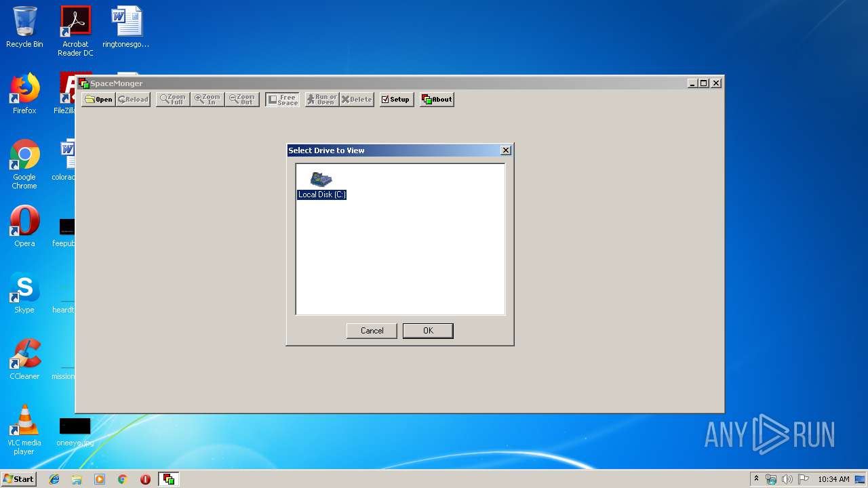
Task: Click the SpaceMonger taskbar button
Action: click(x=168, y=479)
